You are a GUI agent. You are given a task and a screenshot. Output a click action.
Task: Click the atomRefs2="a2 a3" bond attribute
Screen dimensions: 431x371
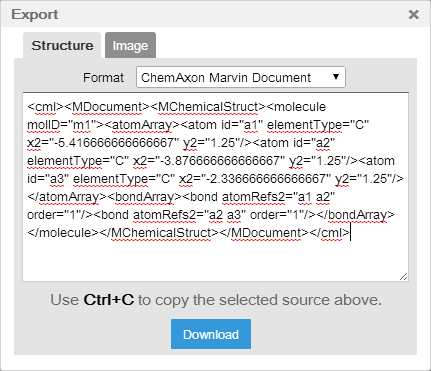click(x=187, y=215)
